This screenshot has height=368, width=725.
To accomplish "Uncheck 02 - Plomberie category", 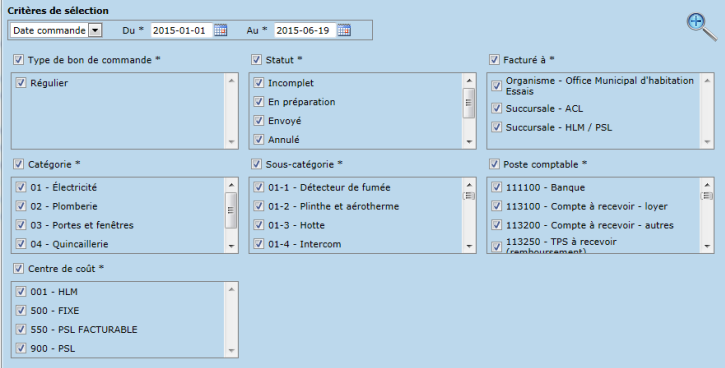I will 21,206.
